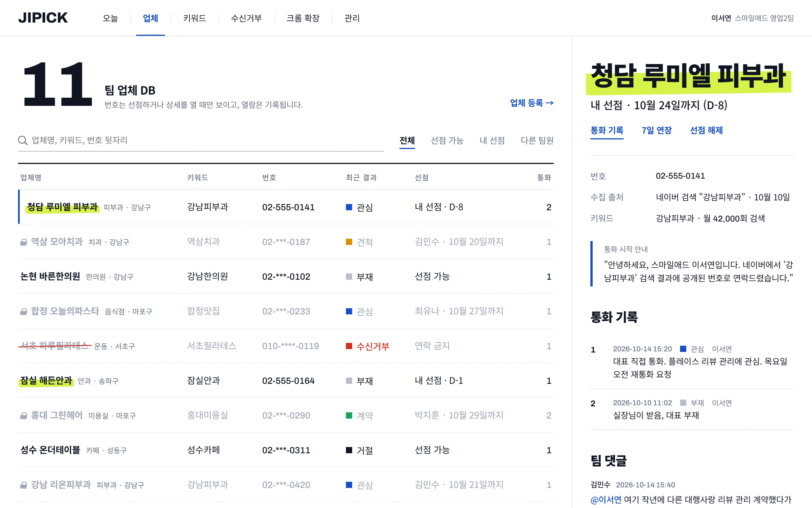The image size is (812, 508).
Task: Focus the business search field
Action: point(201,141)
